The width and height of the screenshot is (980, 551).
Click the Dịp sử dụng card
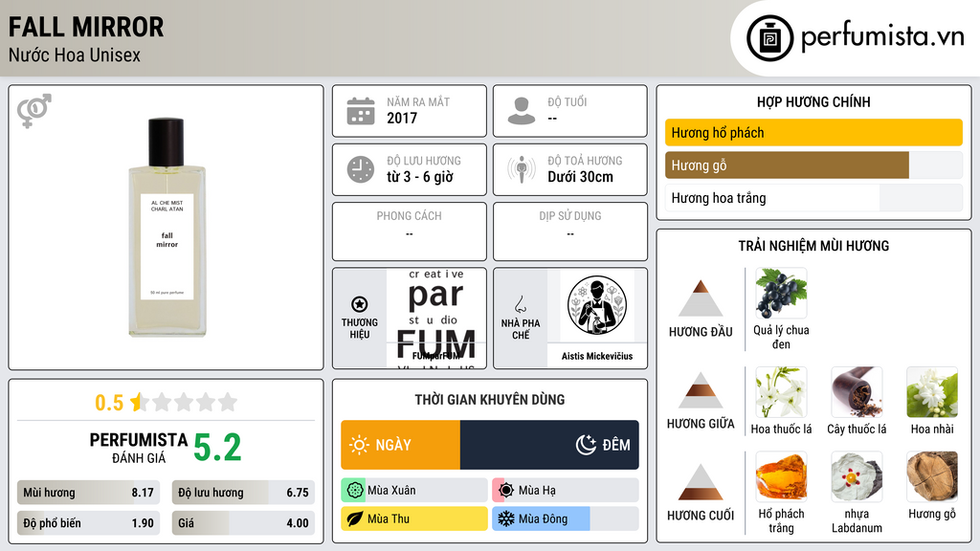[x=570, y=231]
